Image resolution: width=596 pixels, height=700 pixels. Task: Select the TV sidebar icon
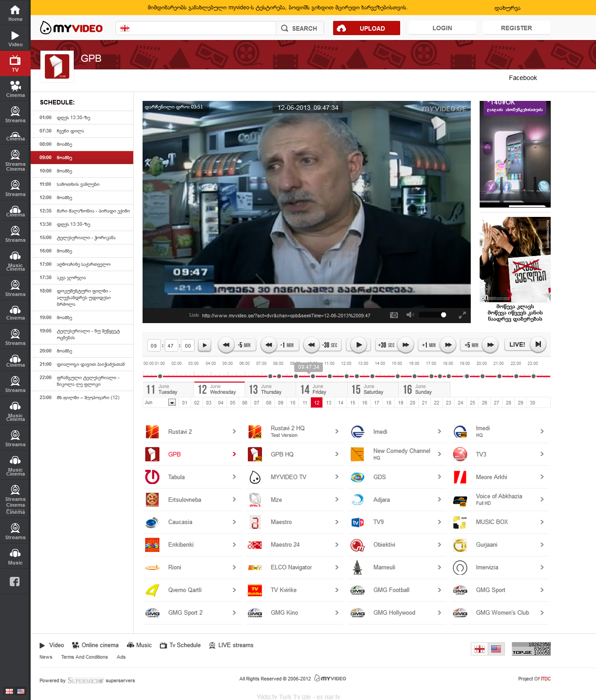pos(15,64)
